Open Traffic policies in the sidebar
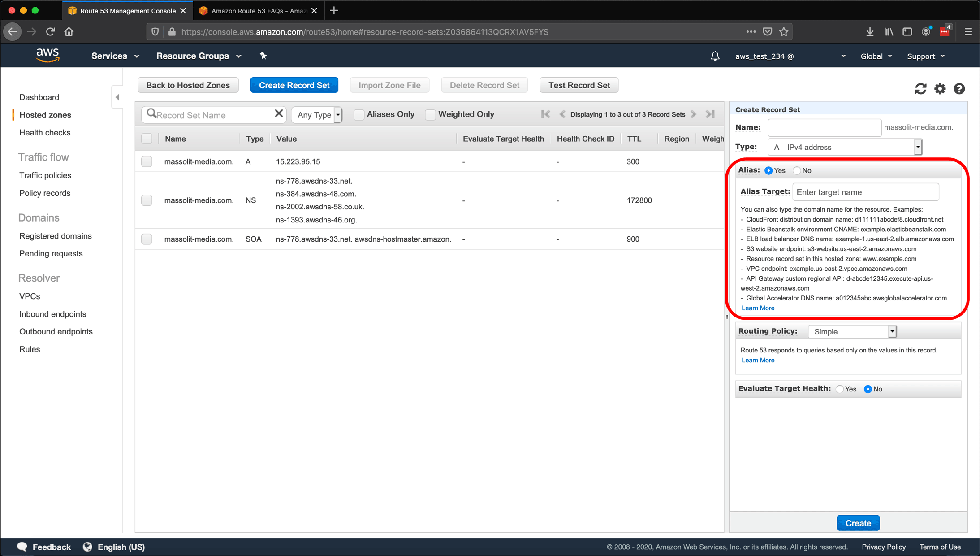Viewport: 980px width, 556px height. (45, 175)
